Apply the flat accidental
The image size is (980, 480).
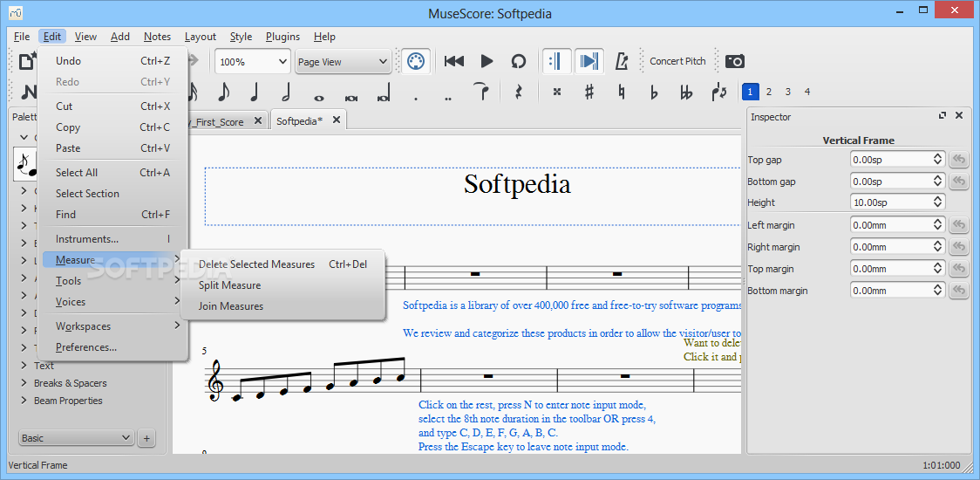pyautogui.click(x=654, y=92)
